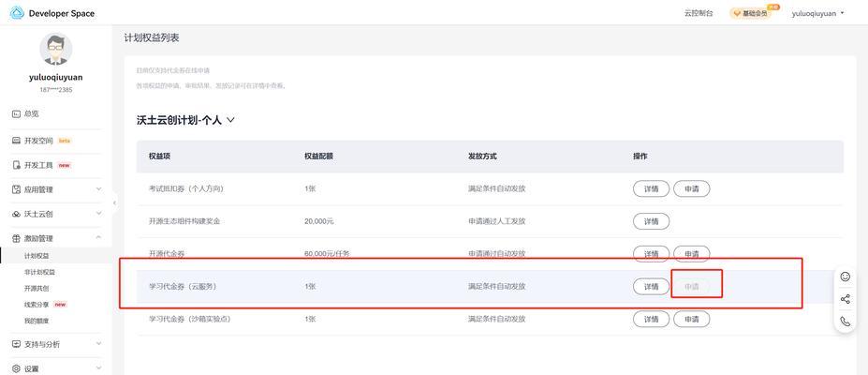The image size is (868, 375).
Task: Click 申请 for 考试抵扣券（个人方向）
Action: click(691, 188)
